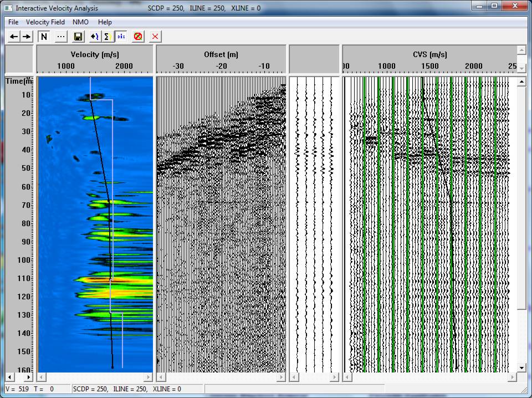Screen dimensions: 532x398
Task: Click scroll-up arrow of the main vertical scrollbar
Action: pos(522,82)
